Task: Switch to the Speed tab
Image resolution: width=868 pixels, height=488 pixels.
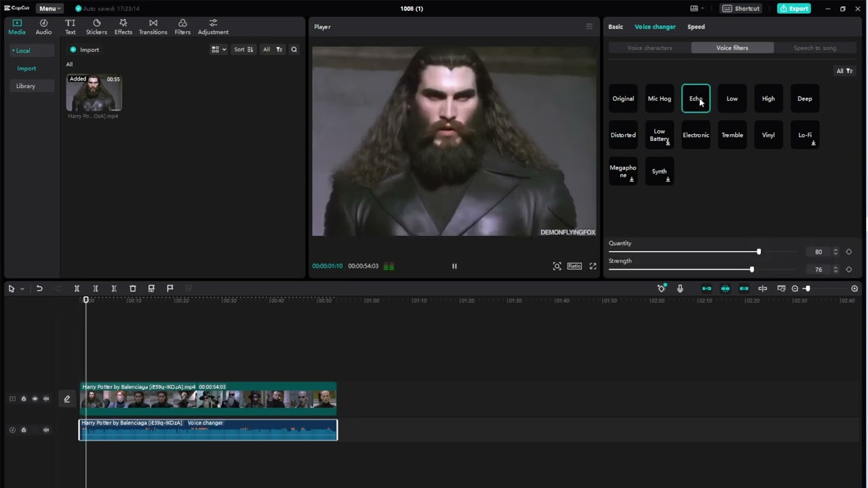Action: [x=696, y=26]
